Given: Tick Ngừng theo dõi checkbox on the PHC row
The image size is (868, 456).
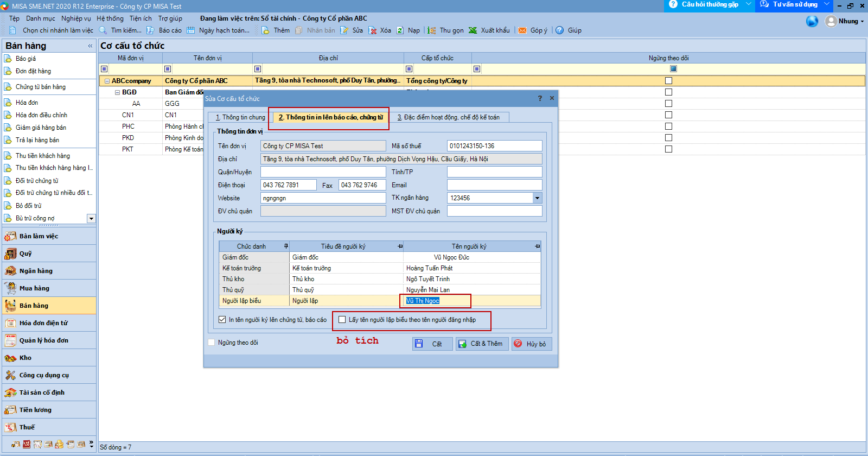Looking at the screenshot, I should (x=668, y=126).
